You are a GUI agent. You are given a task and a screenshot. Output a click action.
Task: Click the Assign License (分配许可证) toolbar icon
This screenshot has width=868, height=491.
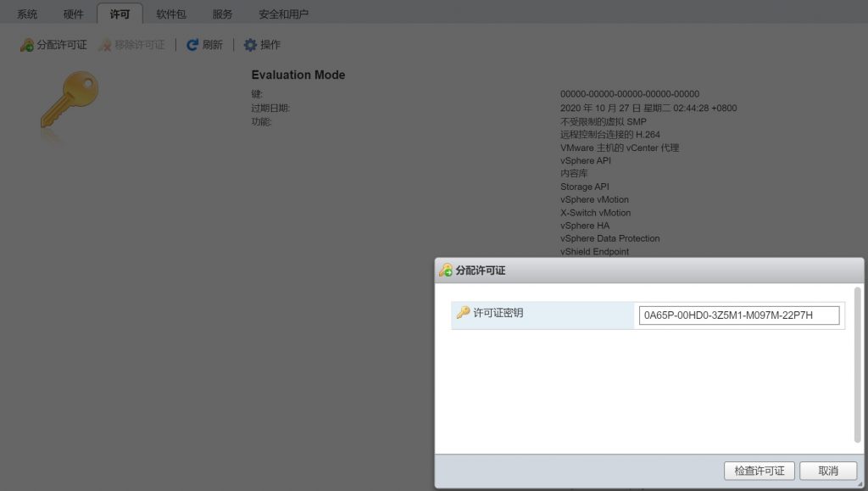click(27, 45)
